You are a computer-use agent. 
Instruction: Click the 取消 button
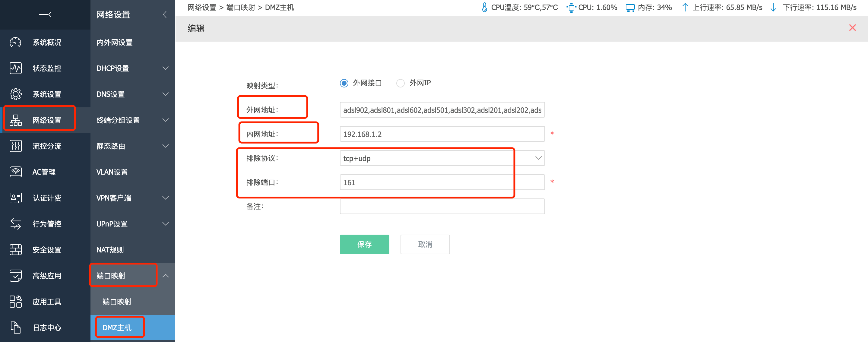(425, 245)
